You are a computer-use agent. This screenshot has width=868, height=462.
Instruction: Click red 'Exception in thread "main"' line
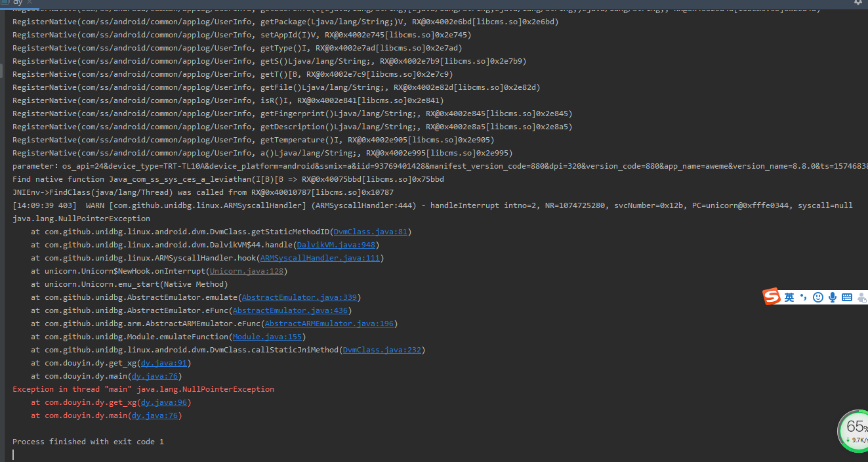(x=143, y=389)
